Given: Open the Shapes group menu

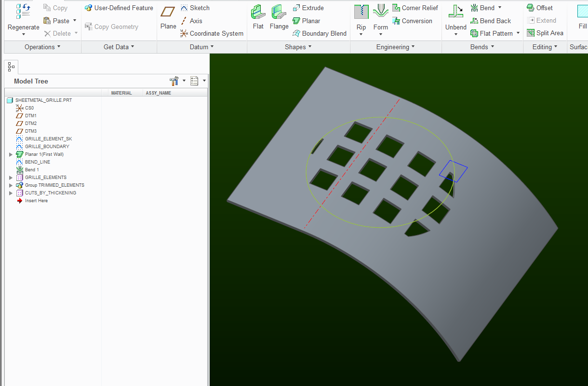Looking at the screenshot, I should [298, 47].
